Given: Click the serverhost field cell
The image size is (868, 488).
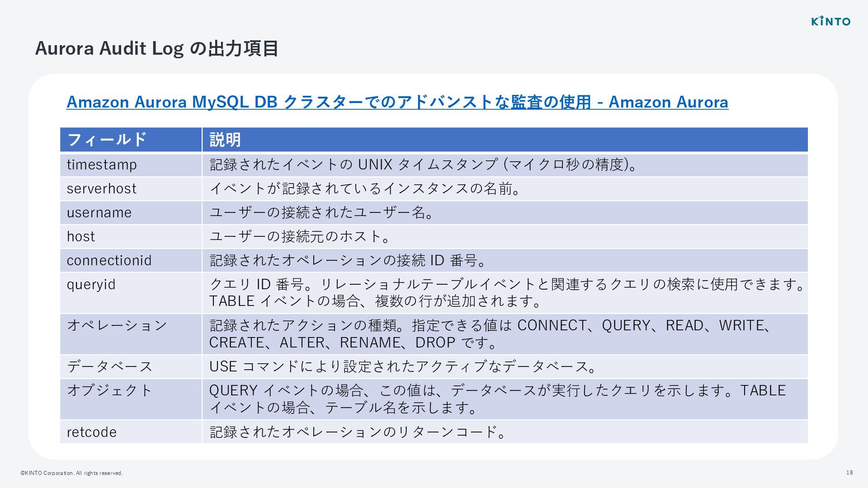Looking at the screenshot, I should [x=131, y=189].
